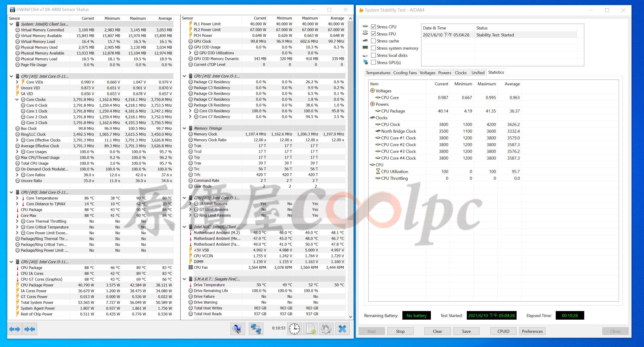Click the CPU Package Power lightning icon

pos(18,285)
